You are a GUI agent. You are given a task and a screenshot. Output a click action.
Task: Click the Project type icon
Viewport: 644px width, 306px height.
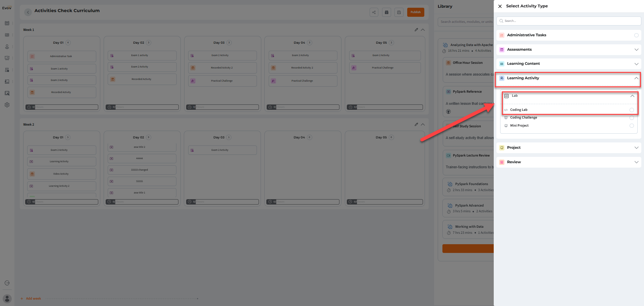(502, 148)
